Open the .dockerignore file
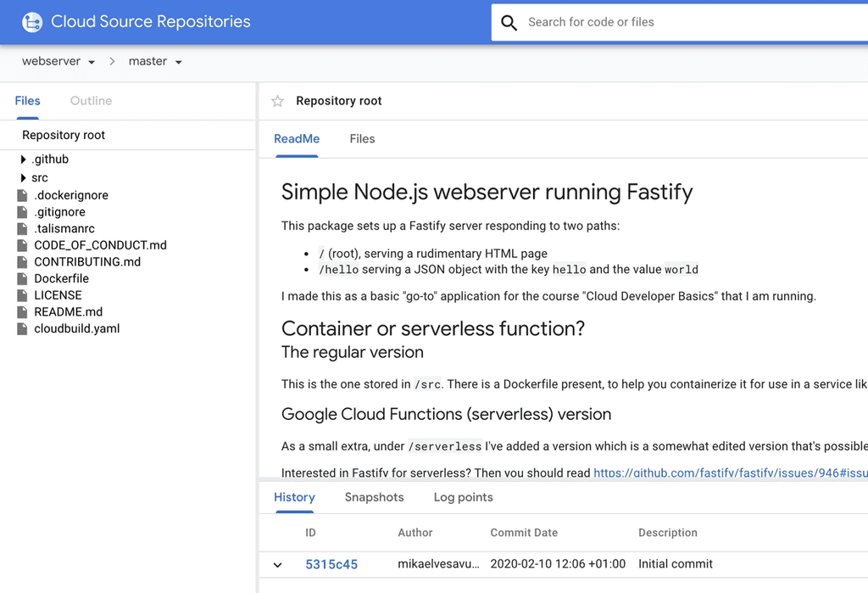Screen dimensions: 868x593 [x=71, y=195]
